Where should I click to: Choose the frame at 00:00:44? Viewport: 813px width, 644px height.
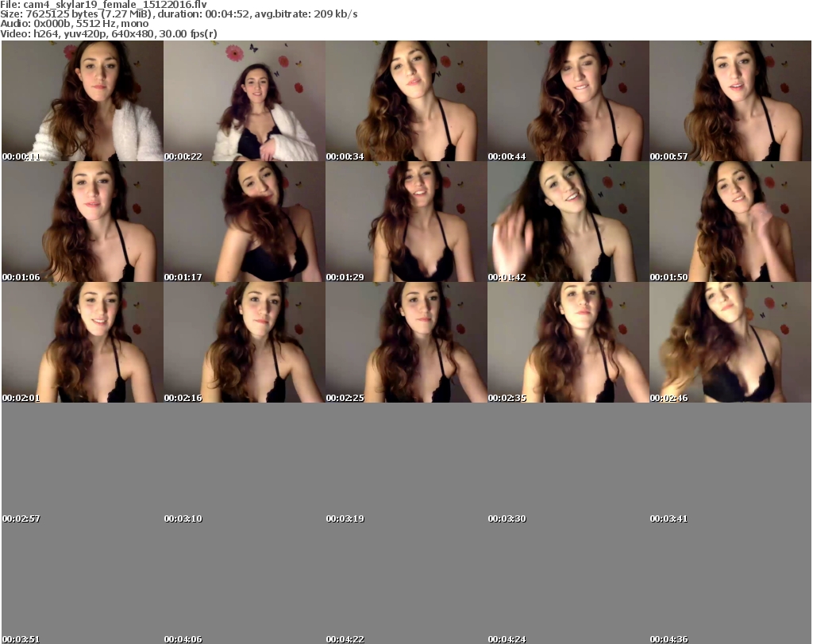[568, 101]
